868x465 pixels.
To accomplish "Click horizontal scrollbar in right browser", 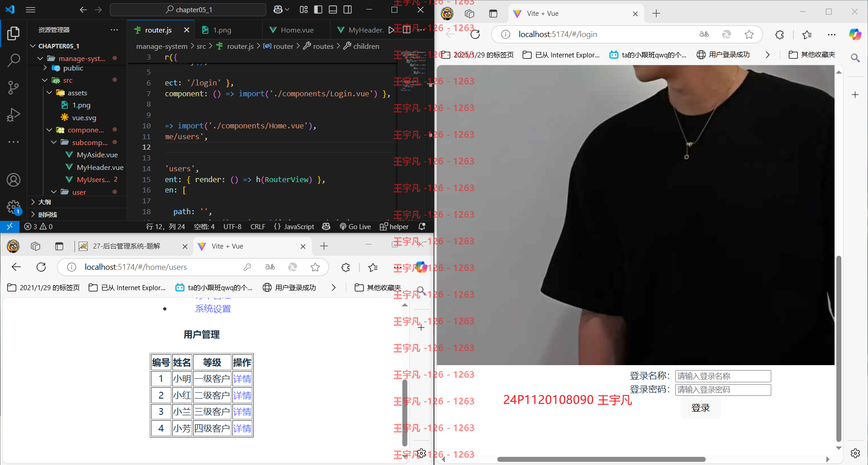I will [601, 459].
